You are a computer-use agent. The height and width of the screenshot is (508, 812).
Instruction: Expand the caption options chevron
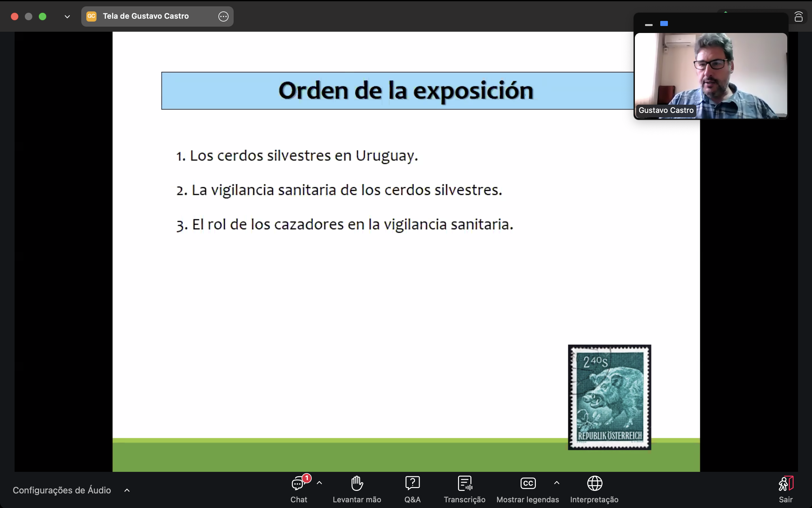557,483
